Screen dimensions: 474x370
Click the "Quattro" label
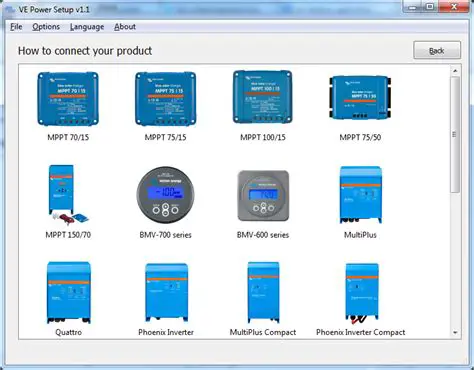[68, 332]
